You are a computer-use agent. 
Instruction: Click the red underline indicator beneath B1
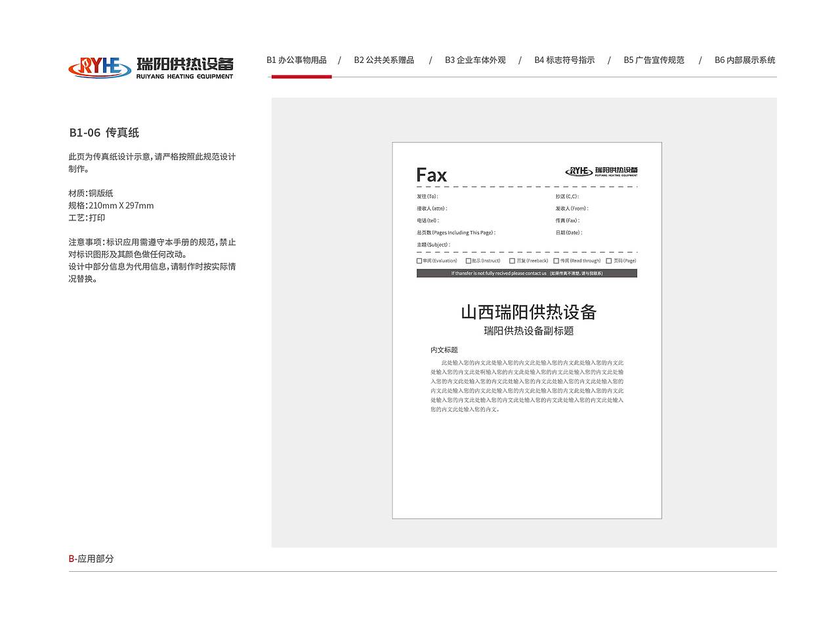click(x=300, y=77)
